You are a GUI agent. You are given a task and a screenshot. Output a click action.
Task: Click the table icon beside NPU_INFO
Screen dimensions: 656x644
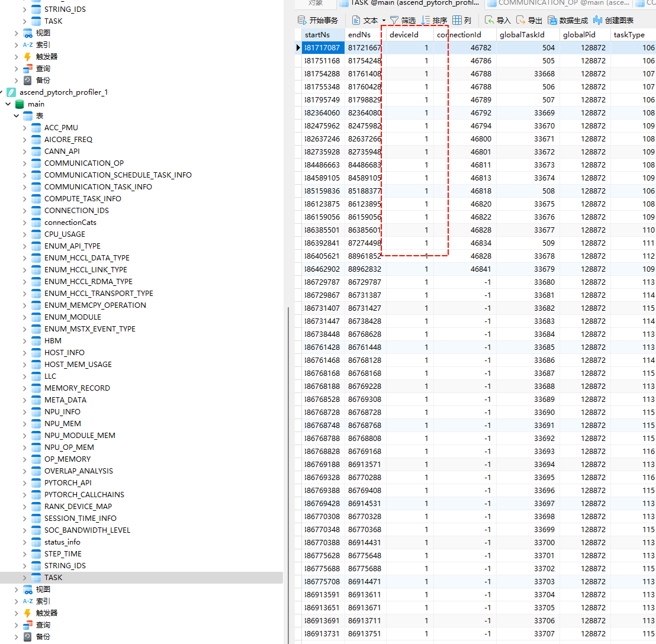click(36, 412)
